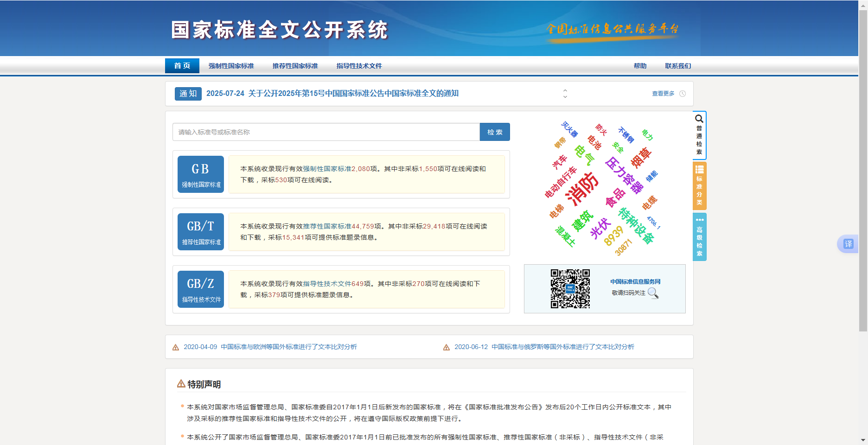Select the GB/T 推荐性国家标准 tile
Viewport: 868px width, 445px height.
click(200, 232)
